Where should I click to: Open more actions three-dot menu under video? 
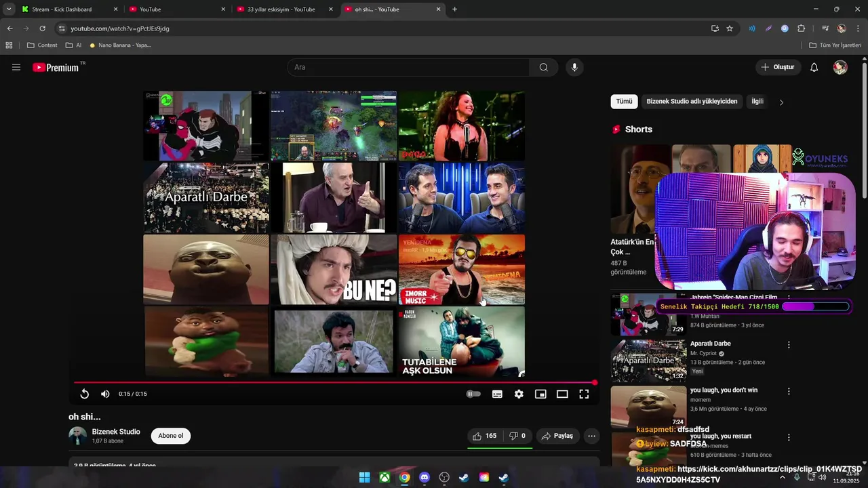(x=591, y=436)
